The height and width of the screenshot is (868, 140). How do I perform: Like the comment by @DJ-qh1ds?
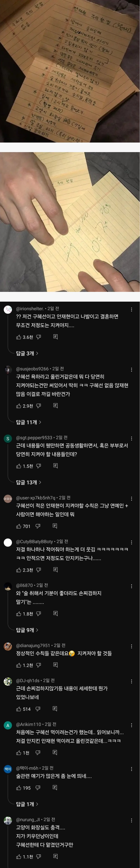(x=19, y=709)
